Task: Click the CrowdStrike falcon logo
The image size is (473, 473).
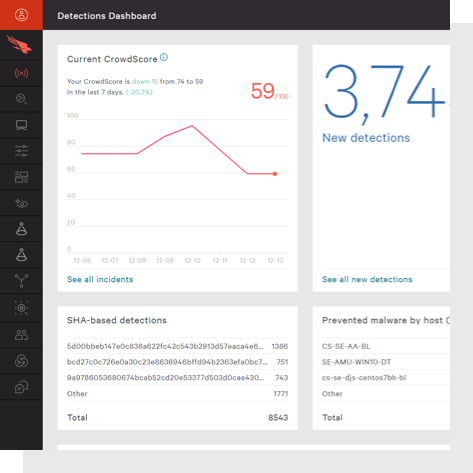Action: pos(19,45)
